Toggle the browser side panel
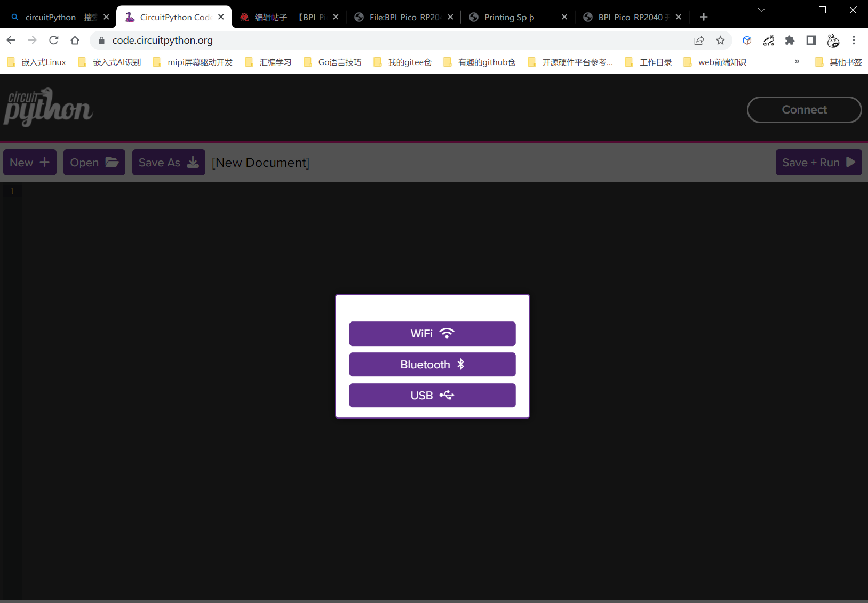Image resolution: width=868 pixels, height=603 pixels. pyautogui.click(x=811, y=40)
